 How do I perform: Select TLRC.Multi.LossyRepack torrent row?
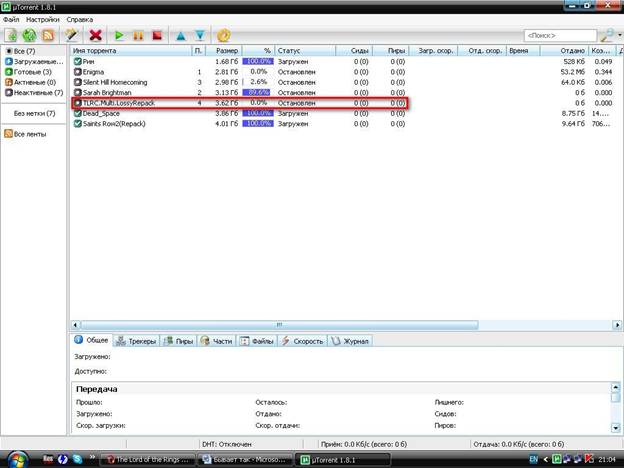coord(344,103)
